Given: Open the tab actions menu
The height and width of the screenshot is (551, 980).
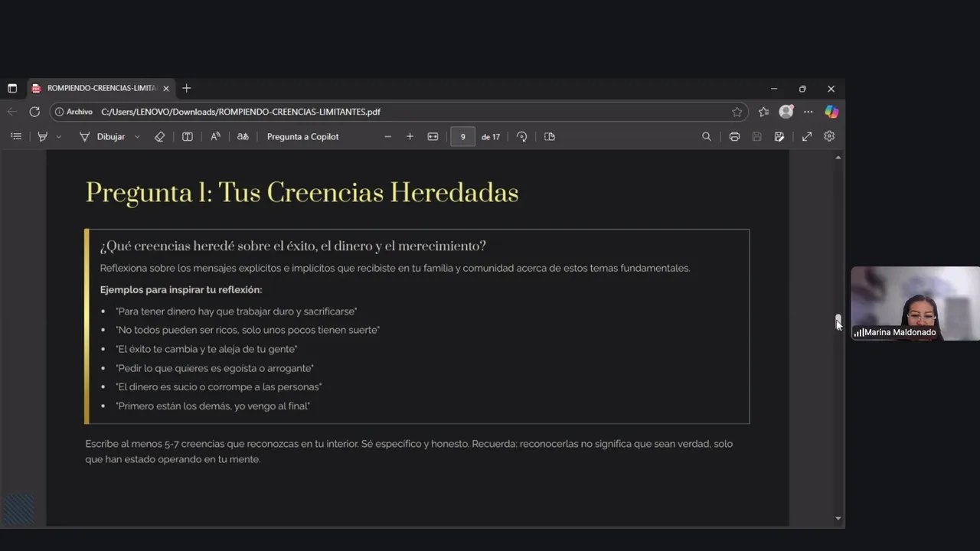Looking at the screenshot, I should pyautogui.click(x=12, y=88).
